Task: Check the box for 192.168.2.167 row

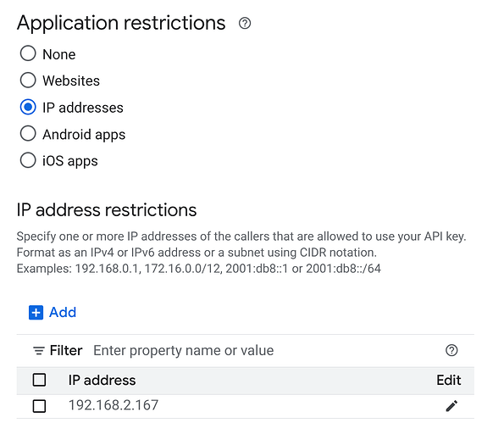Action: pyautogui.click(x=39, y=406)
